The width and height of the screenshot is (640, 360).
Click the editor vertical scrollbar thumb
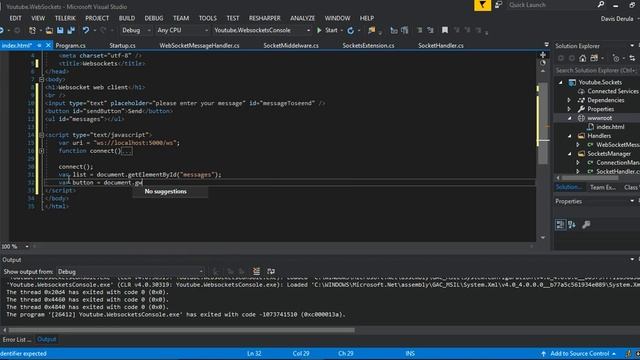(x=543, y=122)
